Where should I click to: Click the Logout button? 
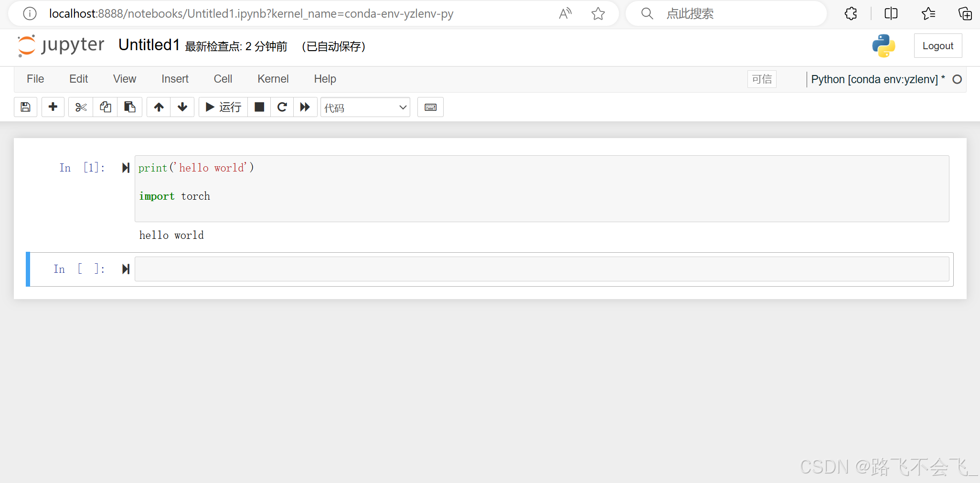pyautogui.click(x=937, y=45)
